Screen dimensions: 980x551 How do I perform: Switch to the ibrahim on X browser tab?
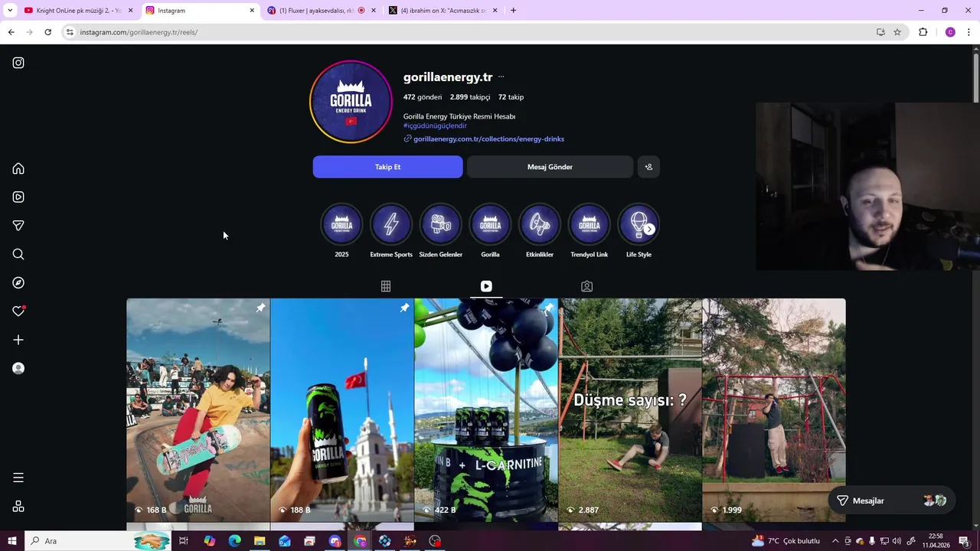[x=443, y=11]
